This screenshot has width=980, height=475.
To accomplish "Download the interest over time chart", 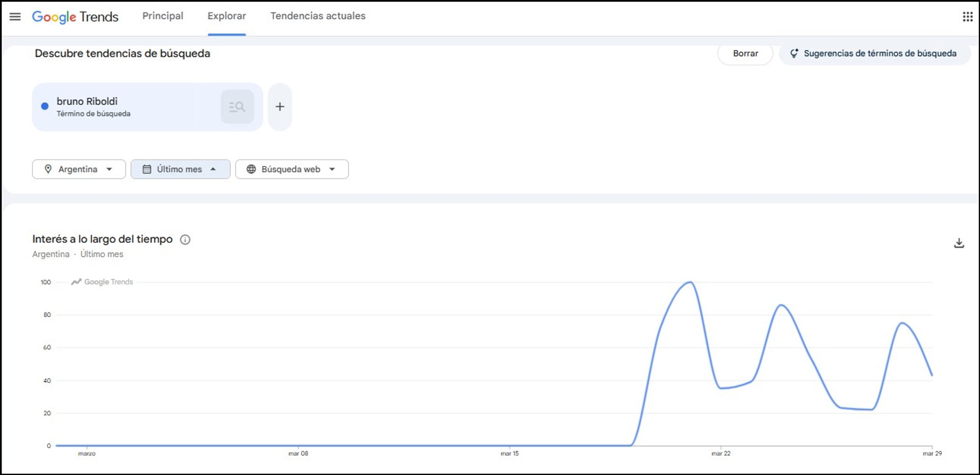I will pyautogui.click(x=959, y=243).
